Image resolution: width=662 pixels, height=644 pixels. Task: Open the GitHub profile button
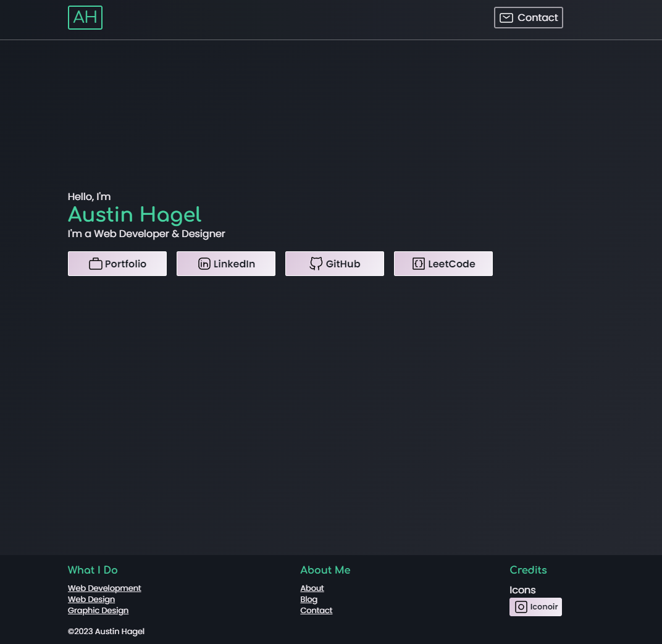(x=334, y=263)
